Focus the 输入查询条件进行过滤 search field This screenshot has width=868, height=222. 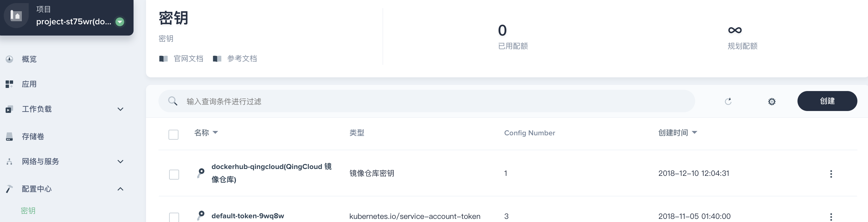[404, 101]
